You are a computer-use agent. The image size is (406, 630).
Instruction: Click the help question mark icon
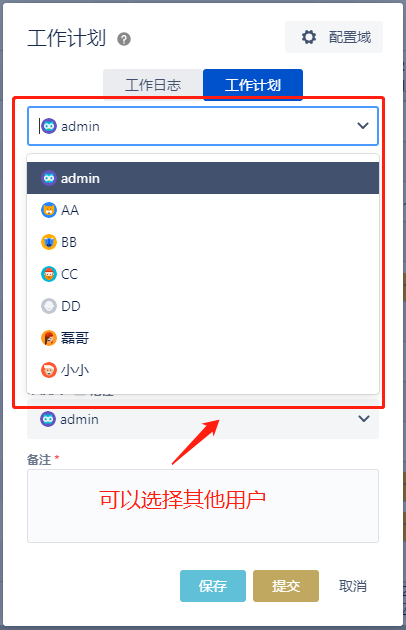point(124,39)
